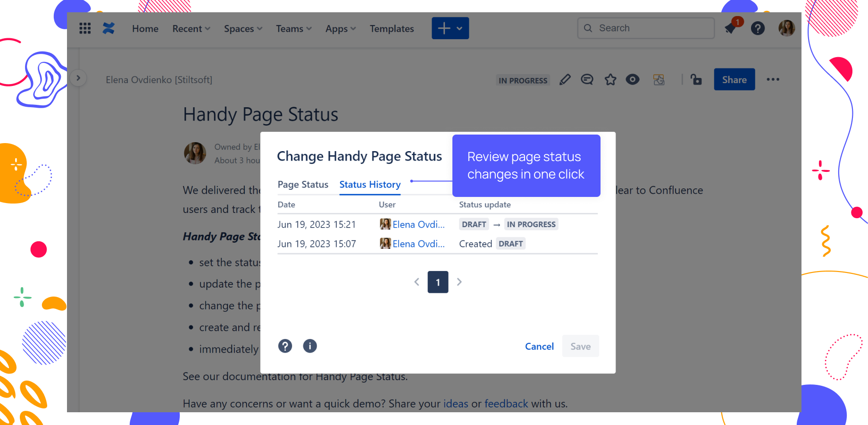Open the Handy Page Status app icon
The height and width of the screenshot is (425, 868).
[659, 79]
